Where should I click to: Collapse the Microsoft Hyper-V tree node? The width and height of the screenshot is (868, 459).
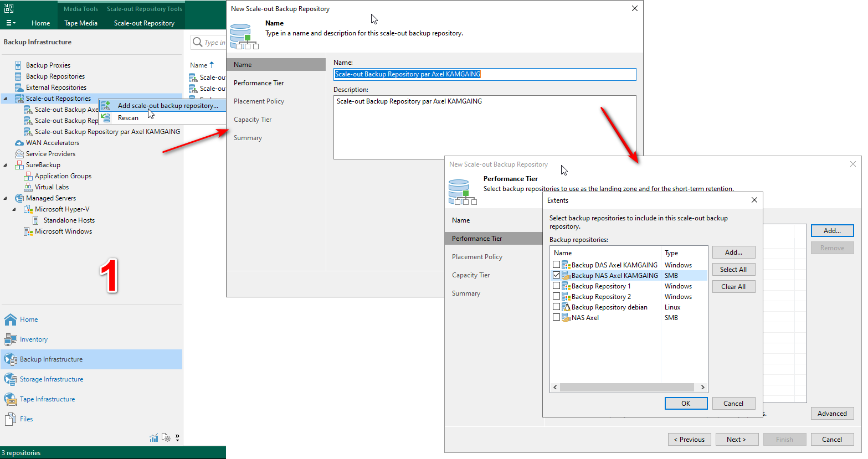[14, 209]
